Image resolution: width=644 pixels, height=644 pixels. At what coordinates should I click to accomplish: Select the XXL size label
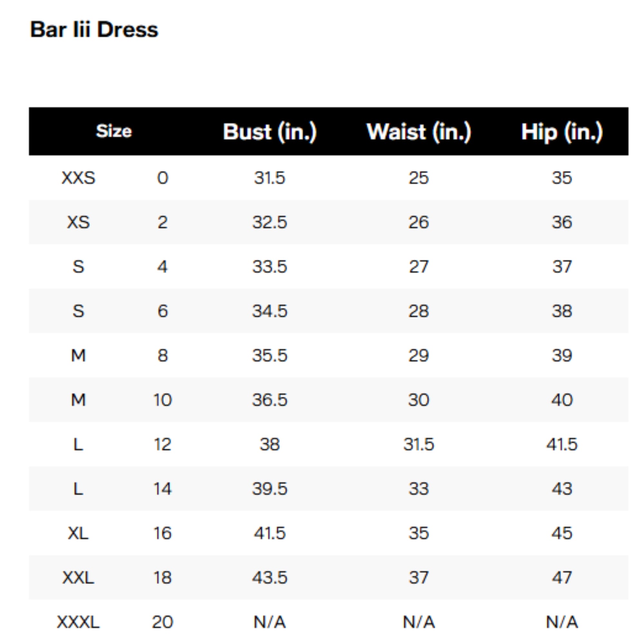[78, 577]
